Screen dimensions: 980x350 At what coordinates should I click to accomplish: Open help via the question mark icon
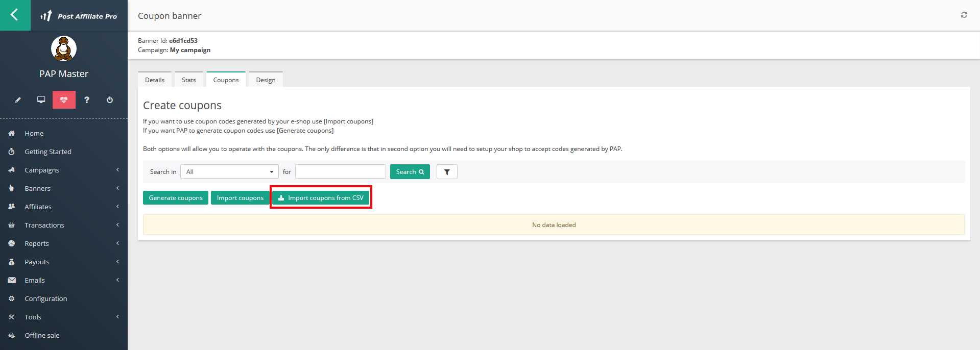point(87,100)
